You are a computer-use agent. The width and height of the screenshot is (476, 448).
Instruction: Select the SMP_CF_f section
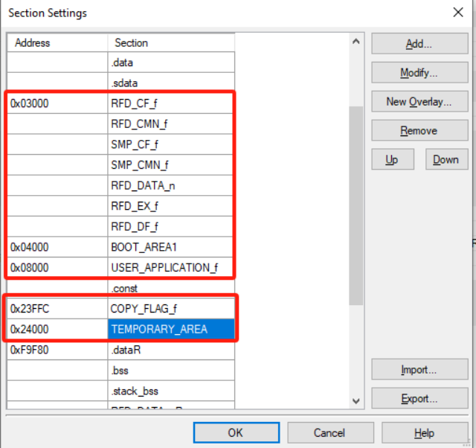pos(171,144)
